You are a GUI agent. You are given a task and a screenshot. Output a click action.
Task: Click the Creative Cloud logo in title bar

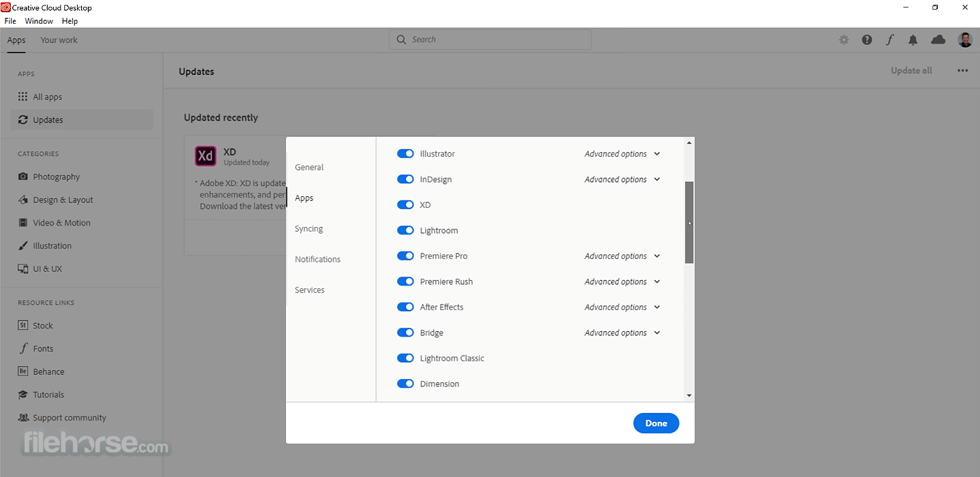[5, 7]
